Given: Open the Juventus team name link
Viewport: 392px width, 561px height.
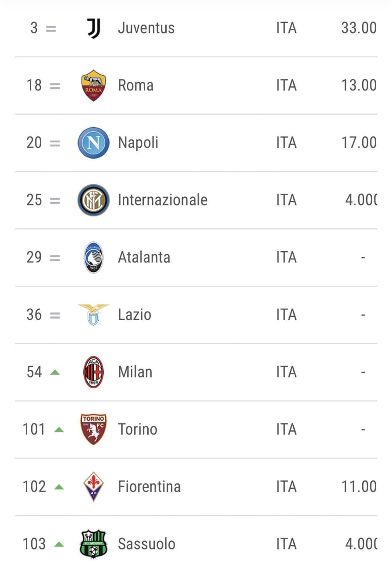Looking at the screenshot, I should tap(146, 28).
